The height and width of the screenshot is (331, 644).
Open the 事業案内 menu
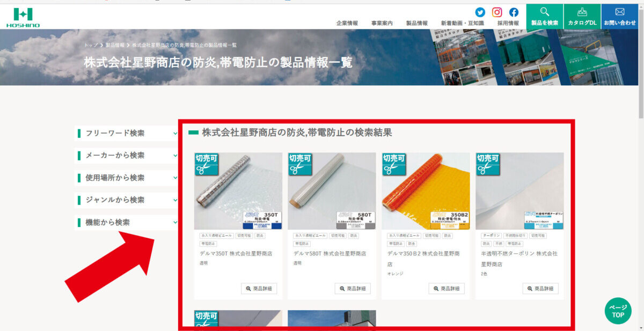tap(382, 23)
